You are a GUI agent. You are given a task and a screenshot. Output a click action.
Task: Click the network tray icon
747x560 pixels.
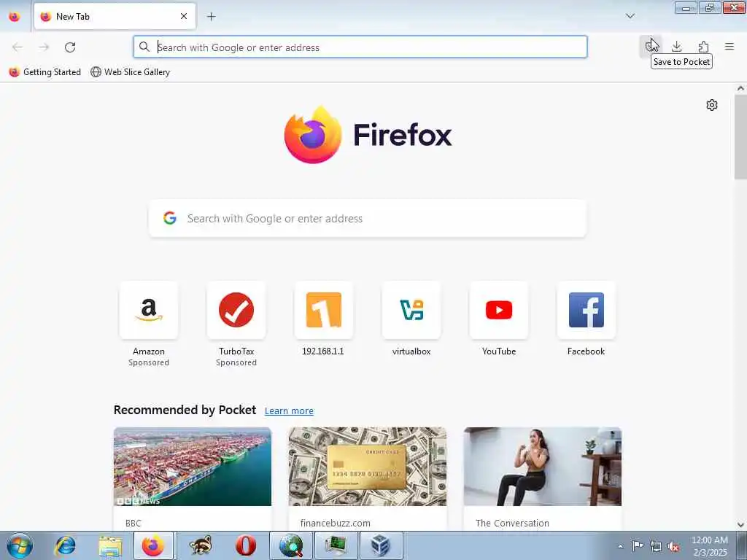point(656,546)
